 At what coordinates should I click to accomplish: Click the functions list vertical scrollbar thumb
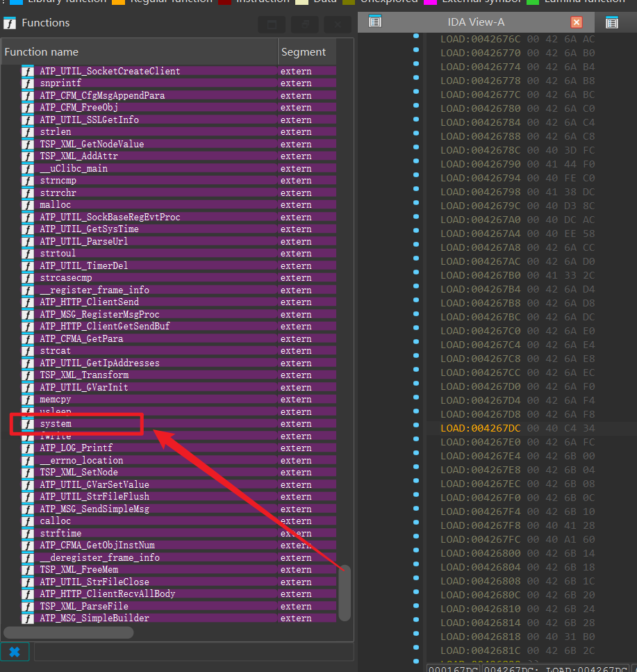tap(345, 592)
